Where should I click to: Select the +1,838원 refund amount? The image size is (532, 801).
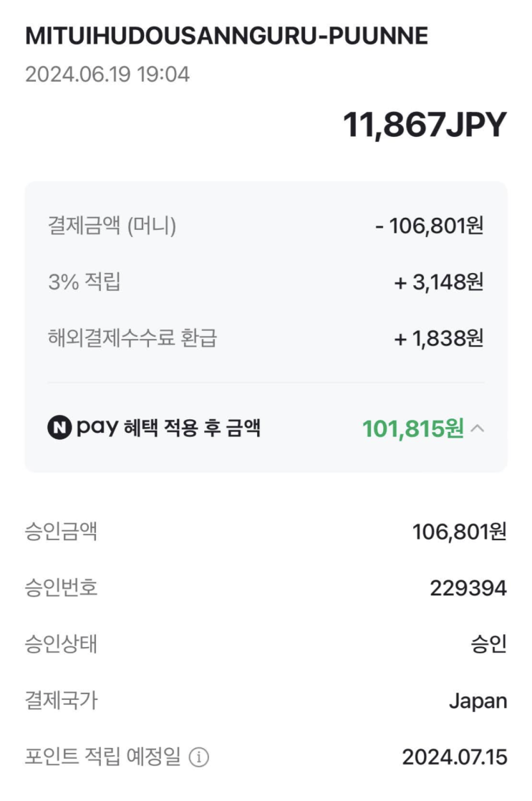439,338
